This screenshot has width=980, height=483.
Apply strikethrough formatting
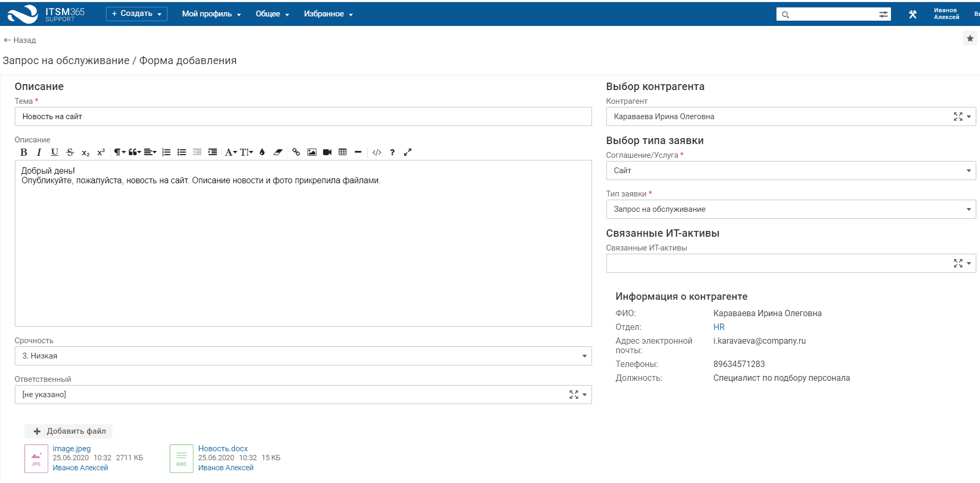click(x=70, y=153)
